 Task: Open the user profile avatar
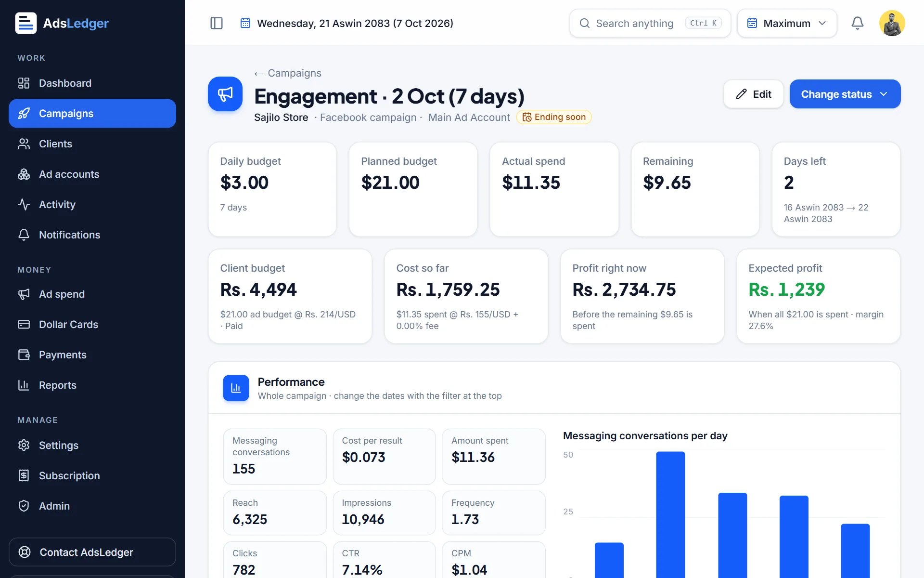pos(892,23)
